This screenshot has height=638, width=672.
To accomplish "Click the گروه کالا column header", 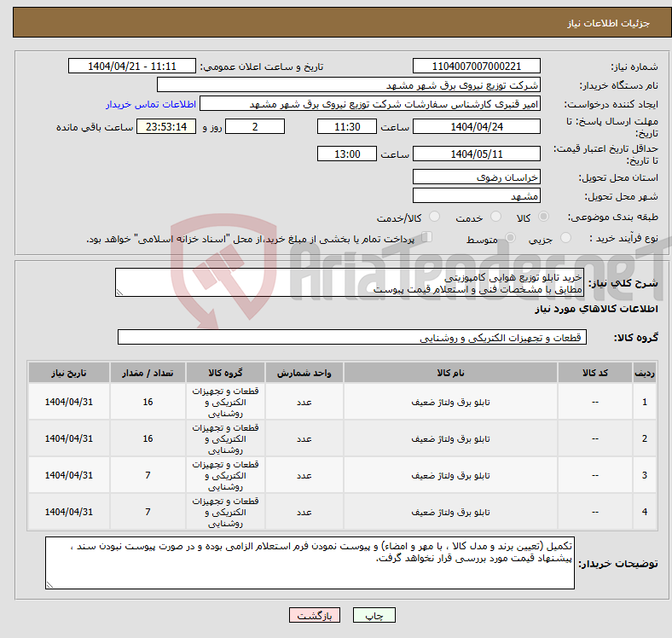I will tap(225, 373).
